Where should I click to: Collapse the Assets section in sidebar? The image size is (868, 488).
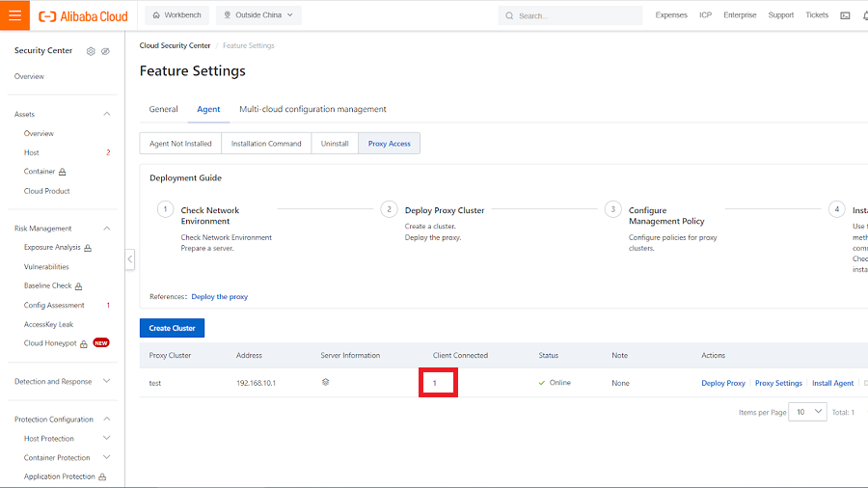click(x=107, y=115)
